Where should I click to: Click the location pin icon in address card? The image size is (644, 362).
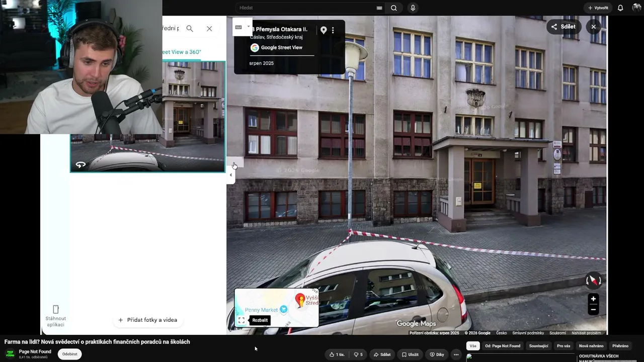pyautogui.click(x=324, y=30)
